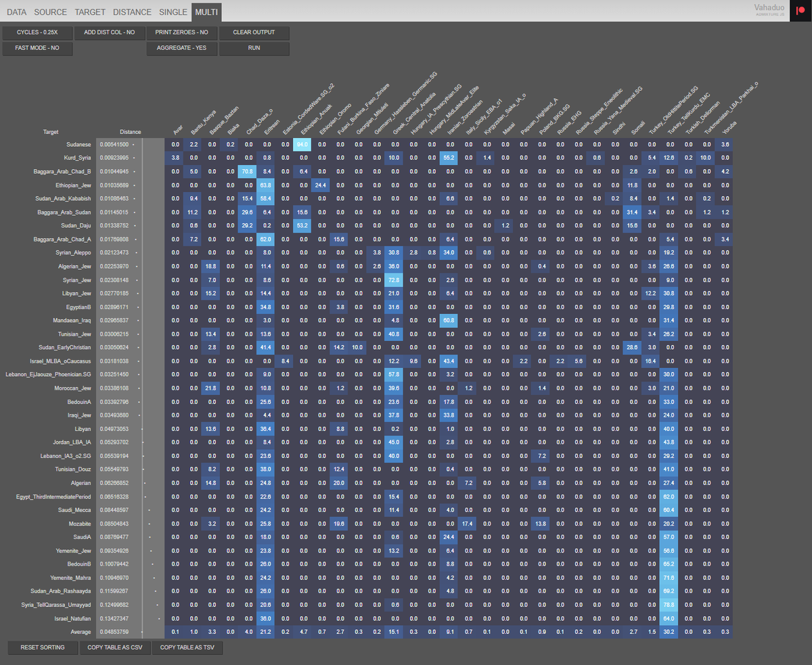Sort by the Distance column header
Image resolution: width=812 pixels, height=665 pixels.
[x=130, y=132]
